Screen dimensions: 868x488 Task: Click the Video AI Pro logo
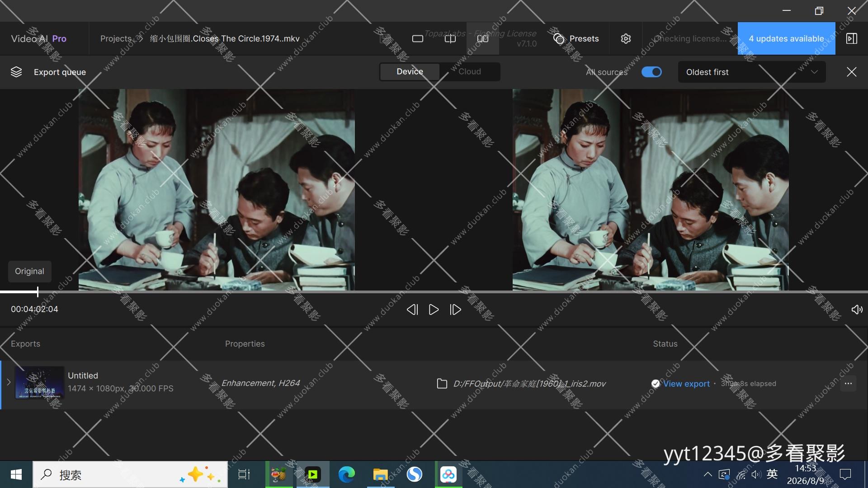(39, 39)
